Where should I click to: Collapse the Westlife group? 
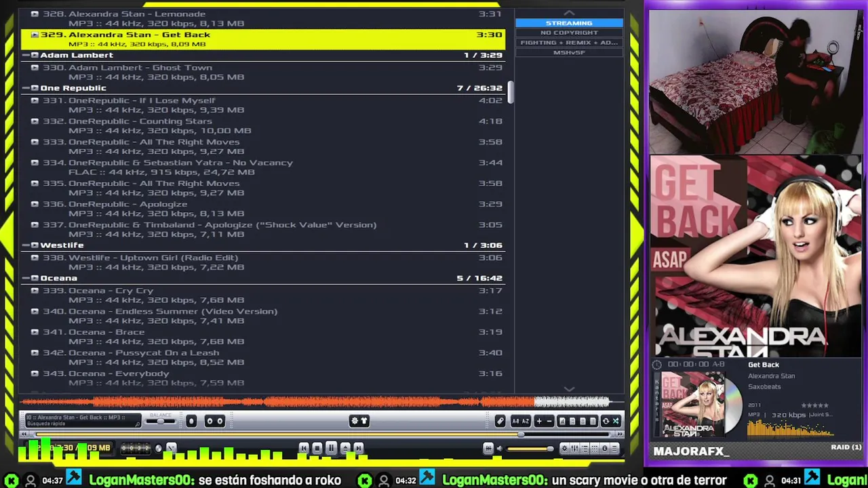tap(25, 245)
